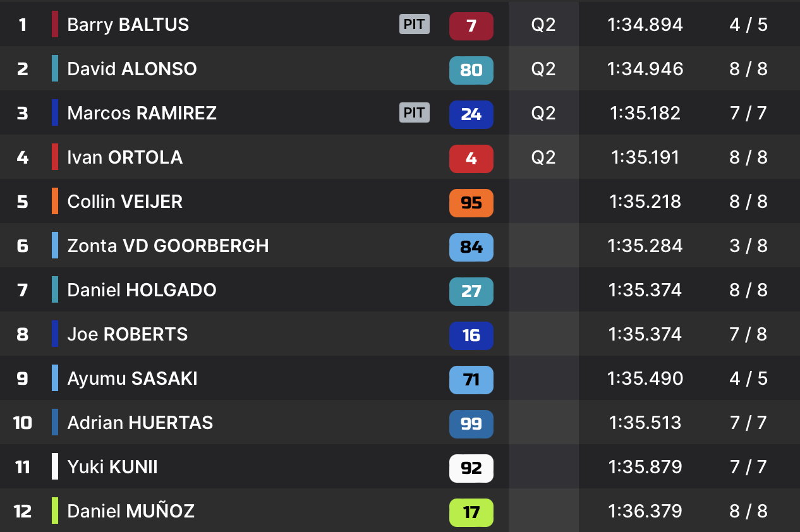Select Joe ROBERTS rider name
The image size is (800, 532).
(128, 334)
